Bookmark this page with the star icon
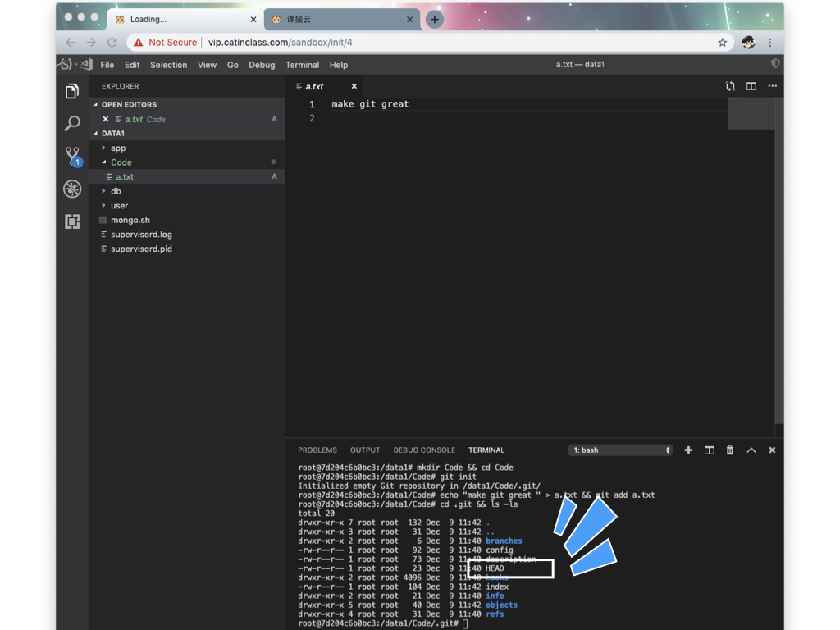 click(x=722, y=43)
